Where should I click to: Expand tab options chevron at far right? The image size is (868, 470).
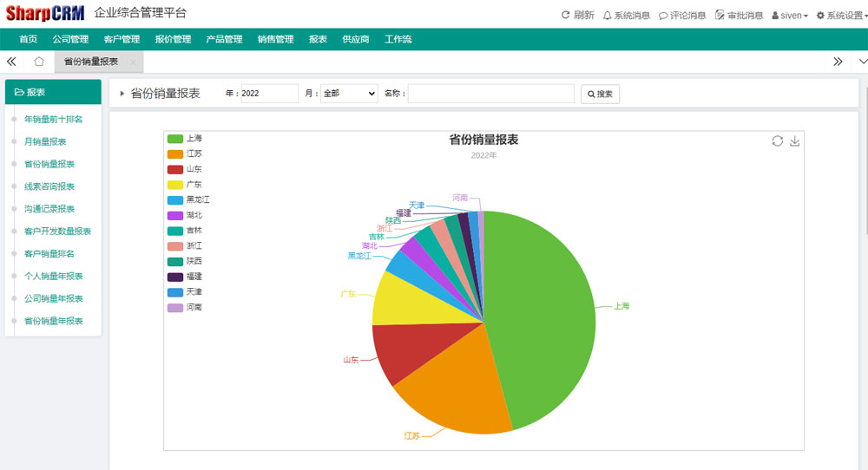862,62
